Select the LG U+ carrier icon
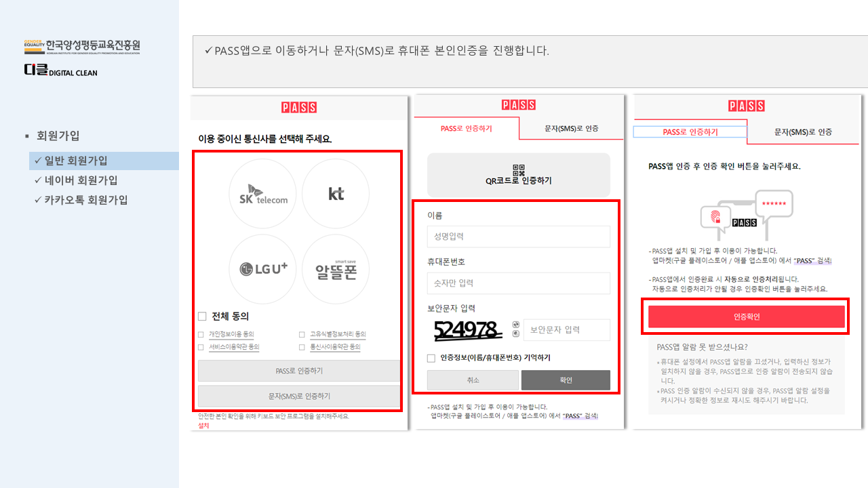Viewport: 868px width, 488px height. (262, 268)
